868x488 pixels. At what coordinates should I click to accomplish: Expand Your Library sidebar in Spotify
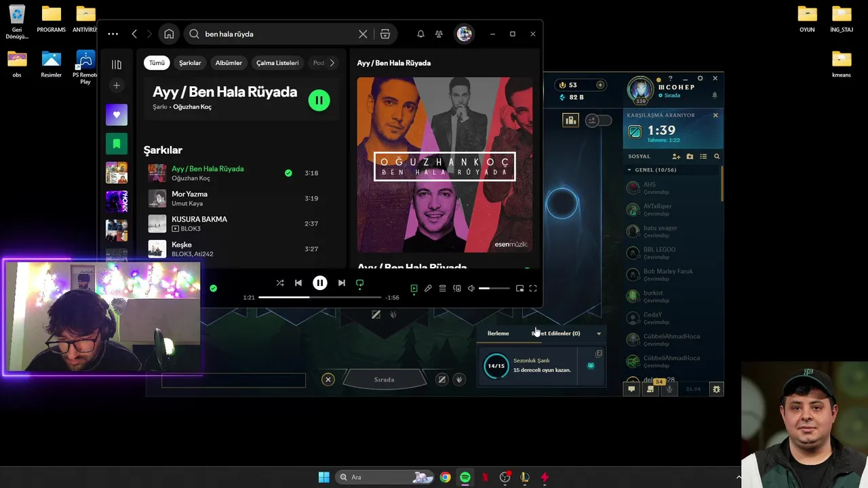pos(117,64)
